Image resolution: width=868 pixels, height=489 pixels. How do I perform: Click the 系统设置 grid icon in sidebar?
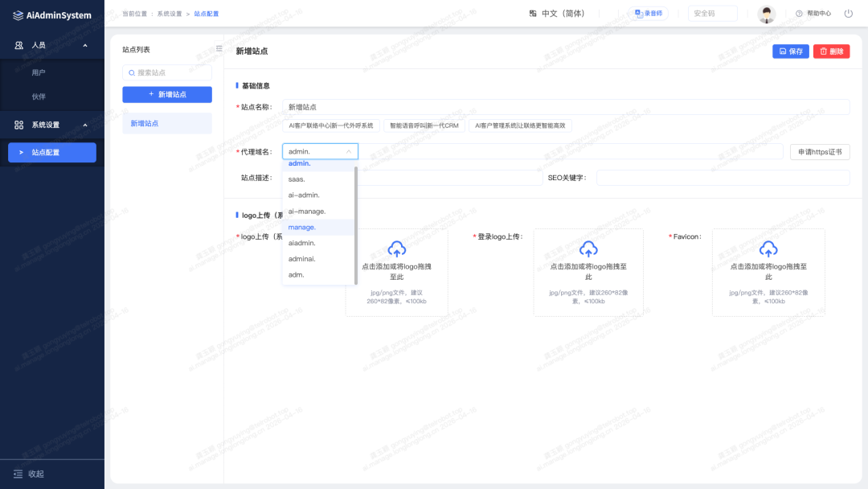[x=19, y=125]
